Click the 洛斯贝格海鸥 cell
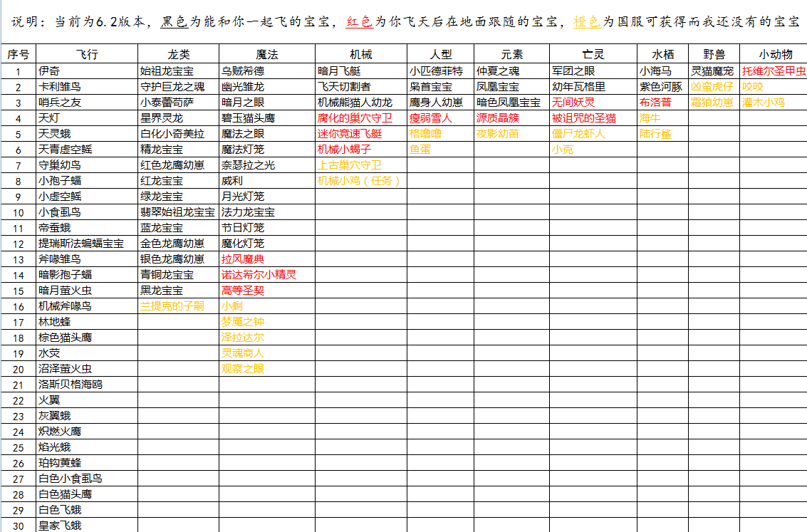The width and height of the screenshot is (807, 532). (87, 385)
